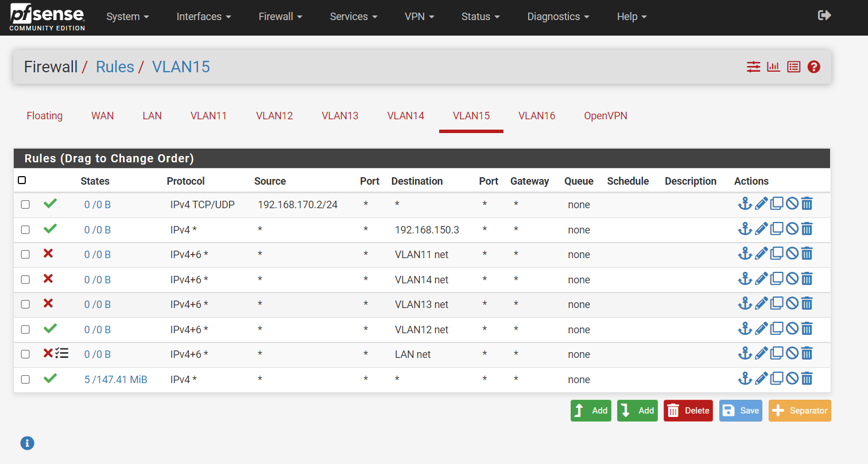Delete the VLAN13 net rule
The image size is (868, 464).
pos(807,303)
